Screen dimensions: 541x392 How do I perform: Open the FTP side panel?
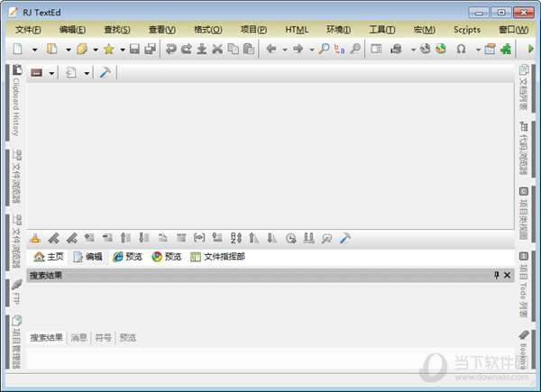tap(16, 292)
